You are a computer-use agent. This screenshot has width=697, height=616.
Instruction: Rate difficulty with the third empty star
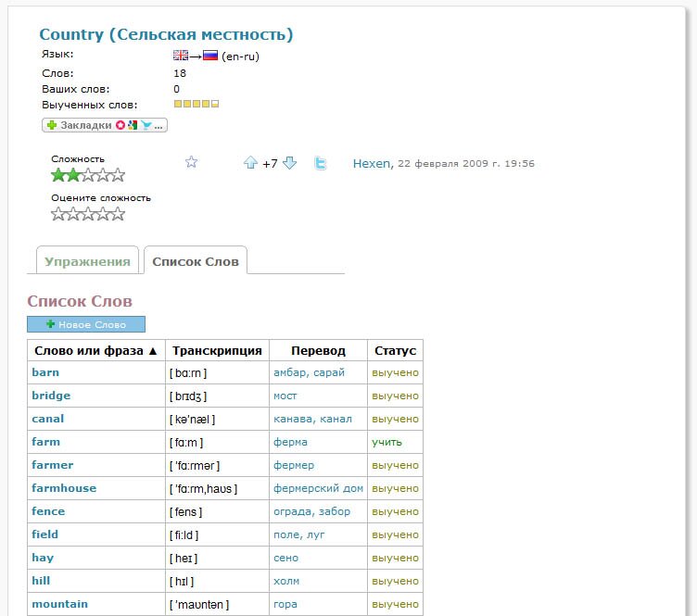point(88,213)
